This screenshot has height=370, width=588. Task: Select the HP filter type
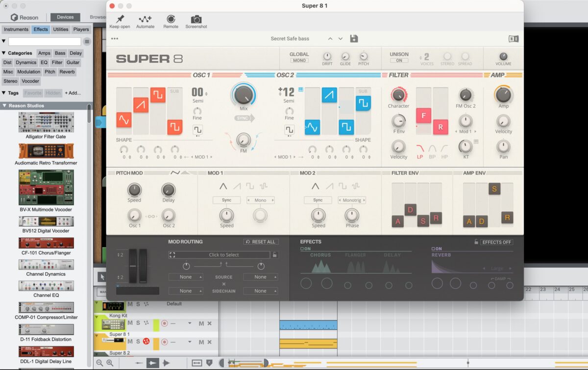tap(445, 151)
